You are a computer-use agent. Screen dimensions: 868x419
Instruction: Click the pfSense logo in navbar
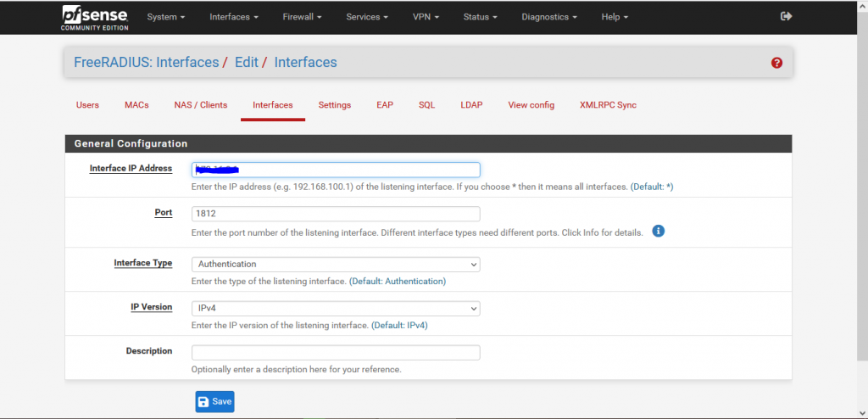[x=92, y=17]
